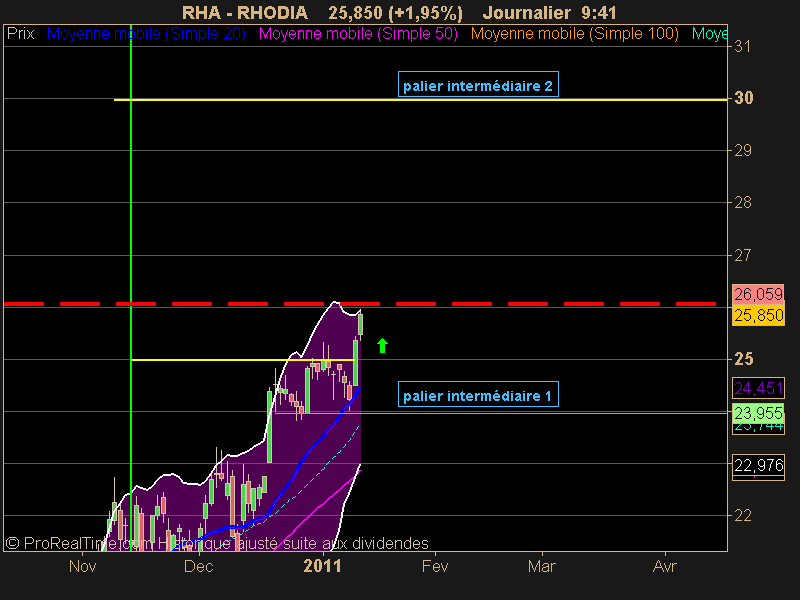This screenshot has height=600, width=800.
Task: Click the chart title 'RHA - RHODIA'
Action: [x=244, y=13]
